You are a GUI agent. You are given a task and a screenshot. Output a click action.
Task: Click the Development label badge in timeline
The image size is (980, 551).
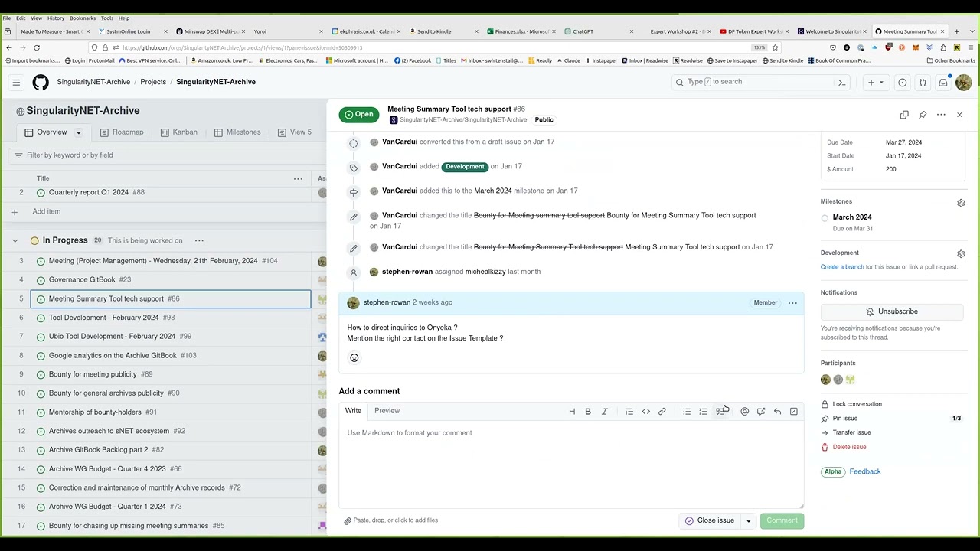click(465, 166)
